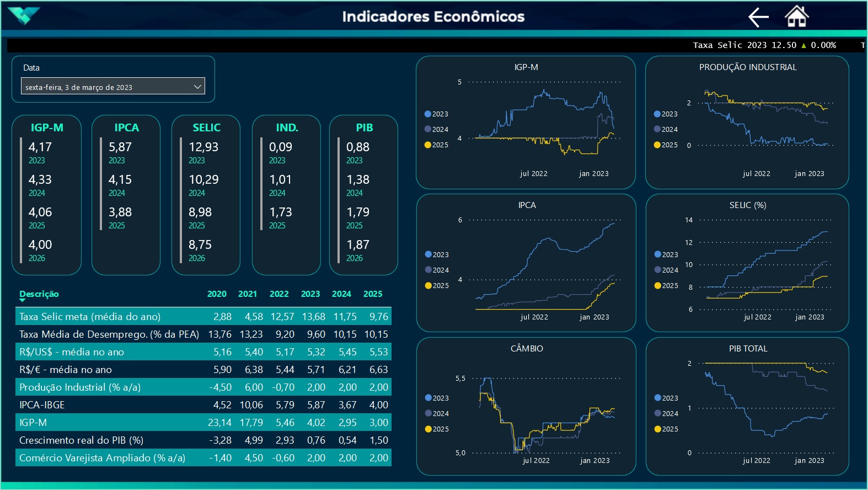This screenshot has width=868, height=490.
Task: Click the green up-triangle in the Selic ticker
Action: [803, 45]
